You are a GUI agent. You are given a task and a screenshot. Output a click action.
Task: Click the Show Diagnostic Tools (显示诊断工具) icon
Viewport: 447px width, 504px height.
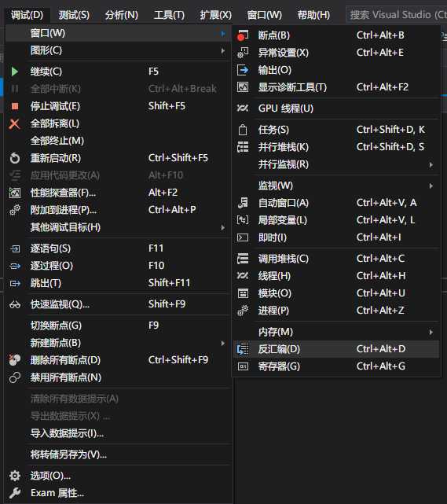(x=243, y=87)
